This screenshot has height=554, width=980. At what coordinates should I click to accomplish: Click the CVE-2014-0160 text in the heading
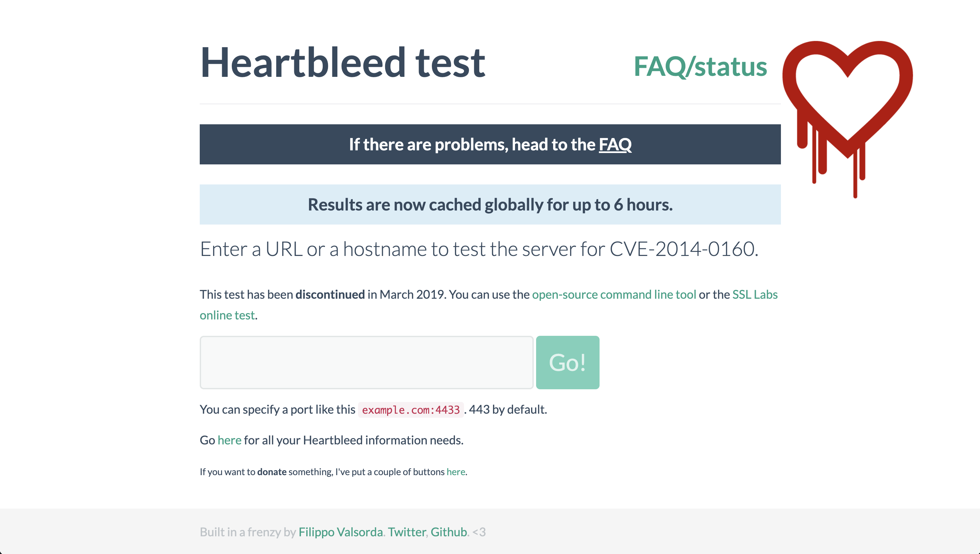[x=683, y=249]
